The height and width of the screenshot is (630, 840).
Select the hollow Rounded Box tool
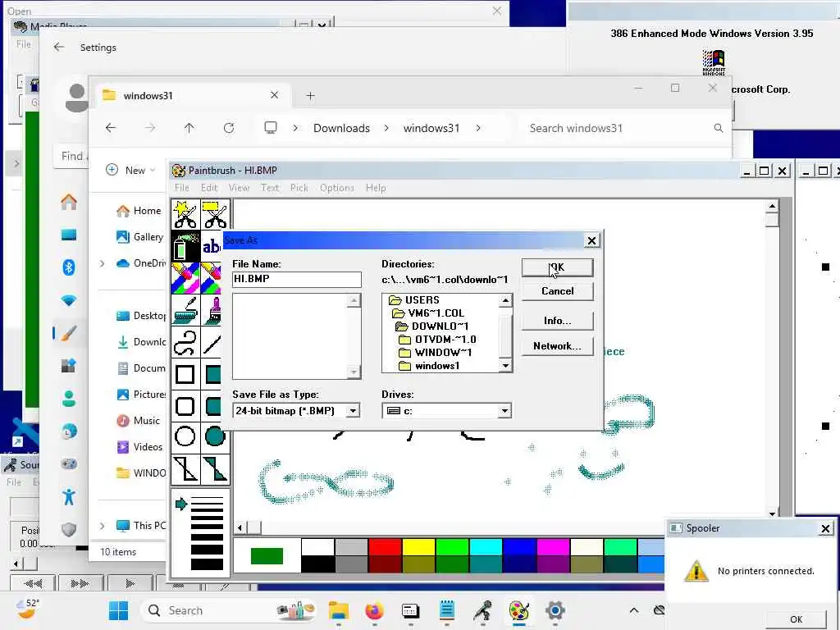[185, 405]
